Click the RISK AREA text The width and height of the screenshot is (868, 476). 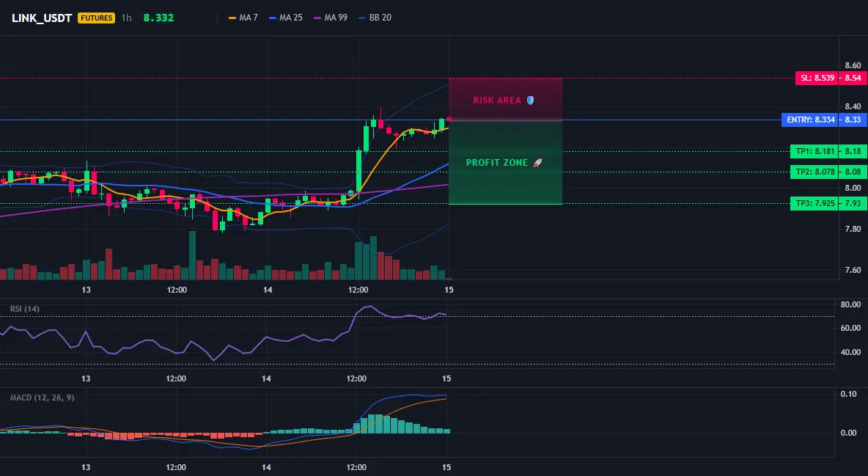(x=497, y=100)
